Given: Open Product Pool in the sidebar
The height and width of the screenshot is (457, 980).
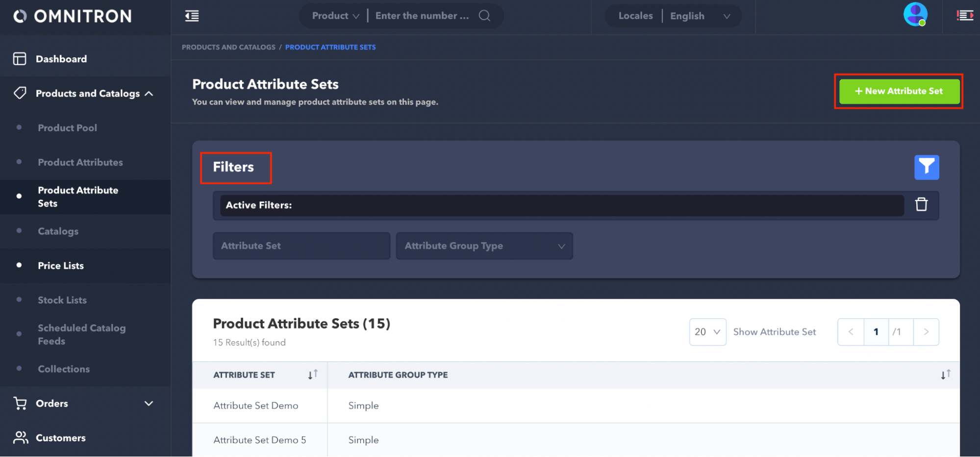Looking at the screenshot, I should click(67, 128).
